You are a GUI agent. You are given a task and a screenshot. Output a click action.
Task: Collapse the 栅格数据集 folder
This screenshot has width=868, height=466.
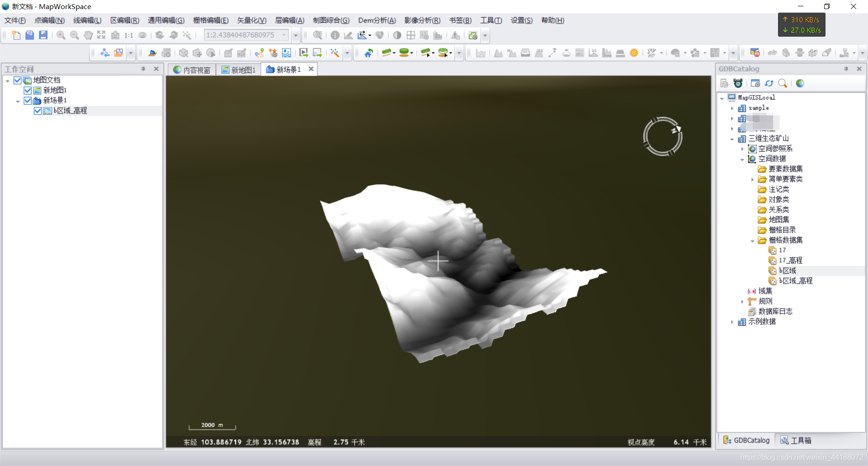752,241
